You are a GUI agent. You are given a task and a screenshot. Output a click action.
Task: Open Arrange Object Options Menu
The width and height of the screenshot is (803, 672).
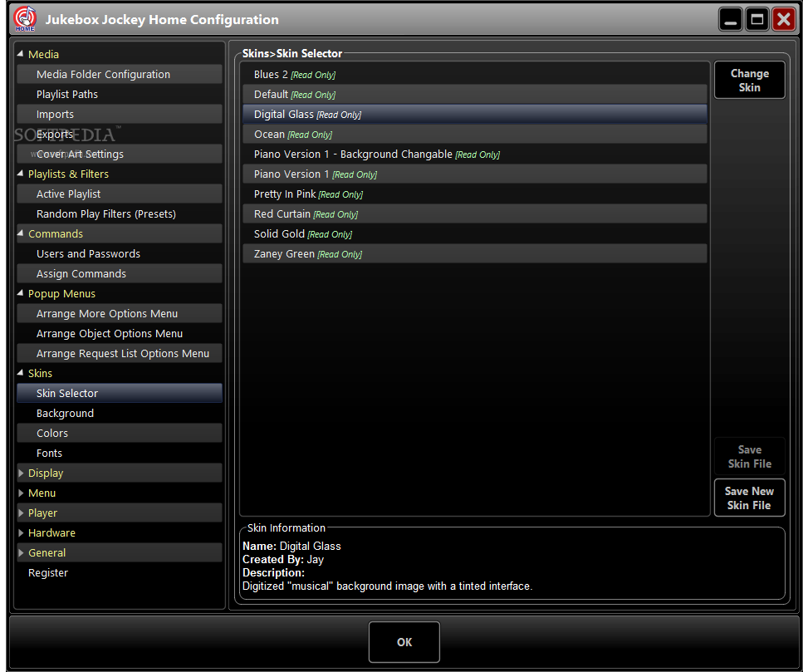click(x=120, y=334)
